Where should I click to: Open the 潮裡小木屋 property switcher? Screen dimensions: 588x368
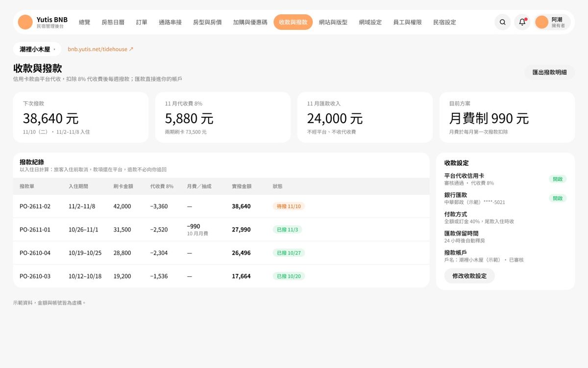tap(37, 49)
